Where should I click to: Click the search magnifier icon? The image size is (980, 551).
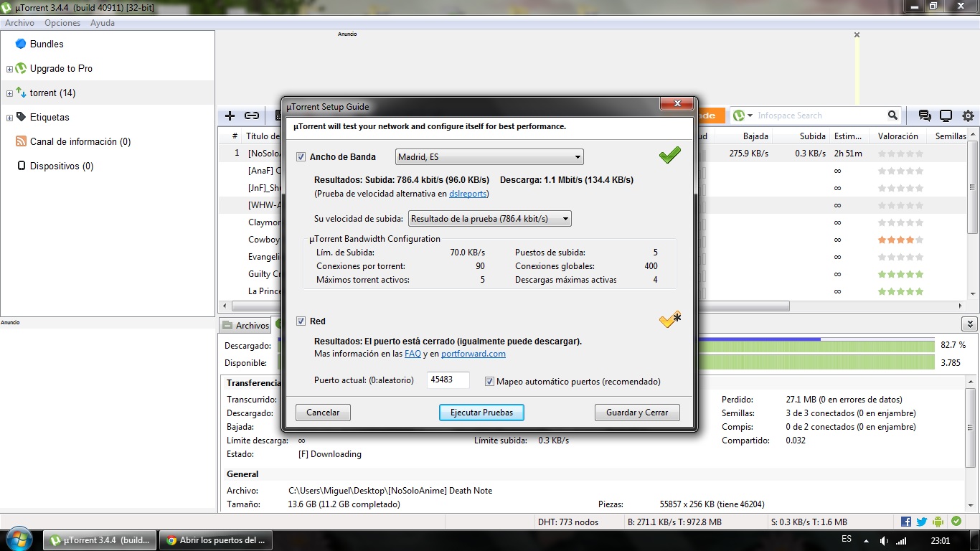pyautogui.click(x=892, y=116)
